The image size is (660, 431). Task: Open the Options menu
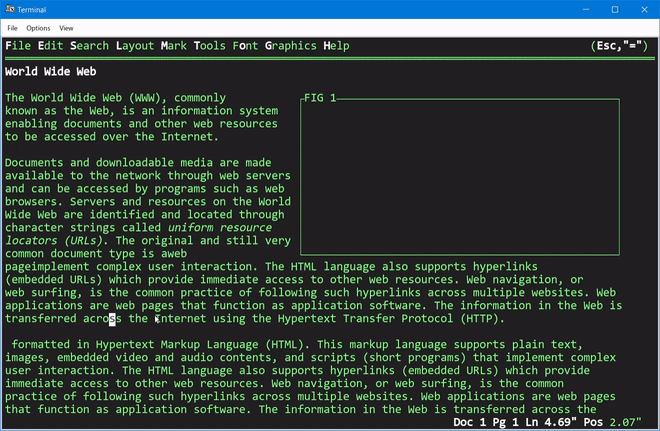(x=38, y=28)
